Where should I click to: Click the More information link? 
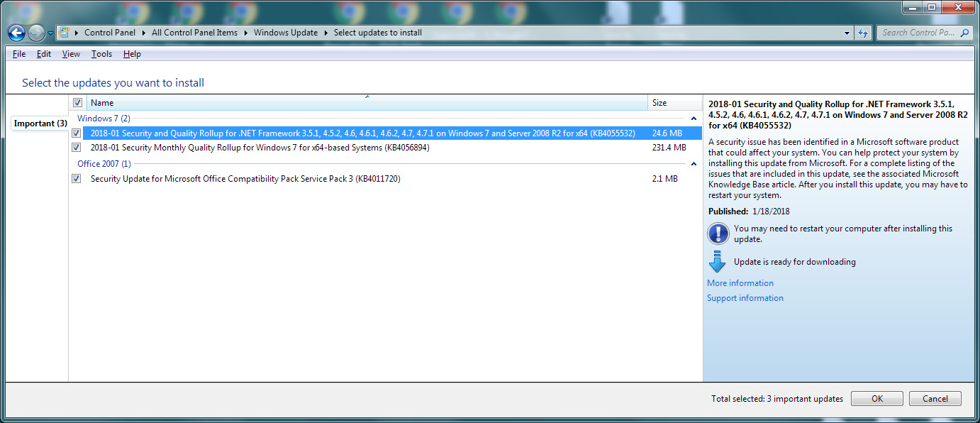coord(740,283)
